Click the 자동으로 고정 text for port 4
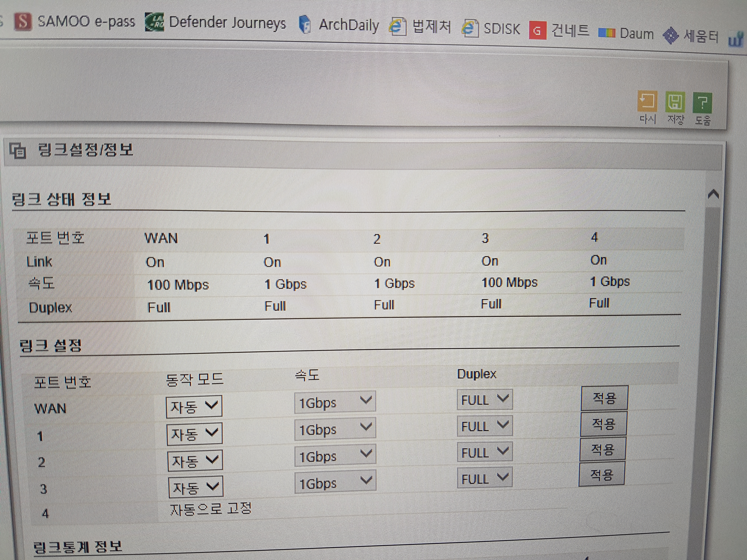The width and height of the screenshot is (747, 560). pos(211,509)
